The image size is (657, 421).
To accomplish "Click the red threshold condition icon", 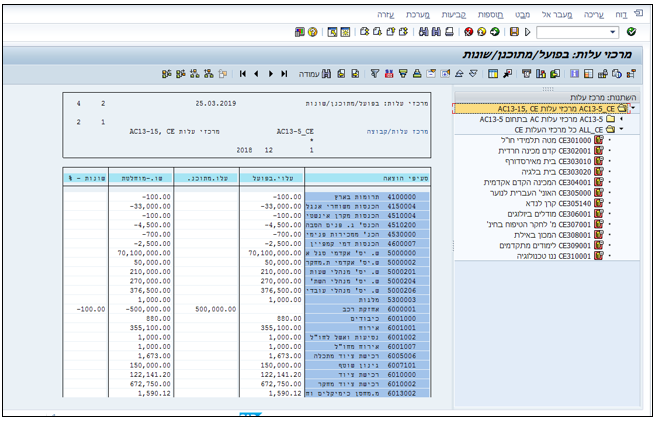I will tap(389, 74).
